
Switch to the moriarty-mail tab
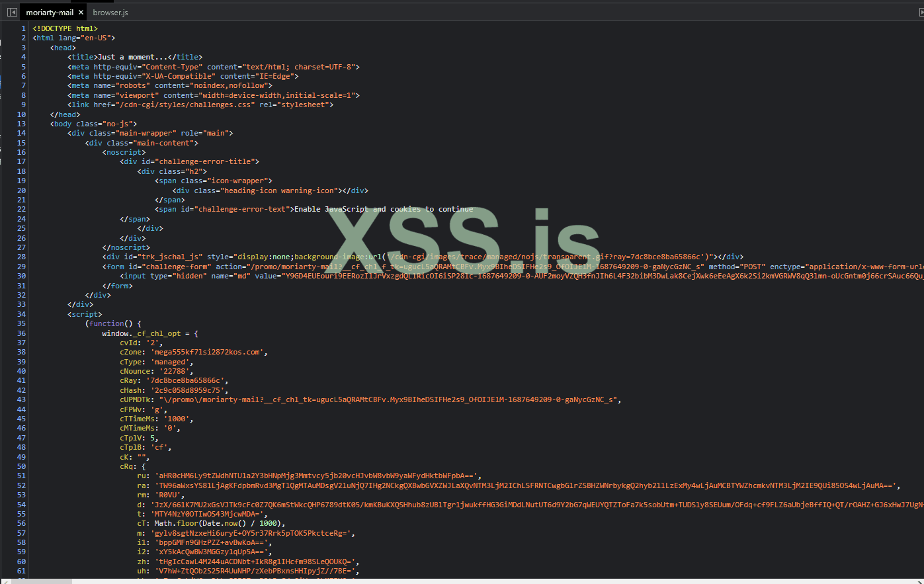point(50,13)
